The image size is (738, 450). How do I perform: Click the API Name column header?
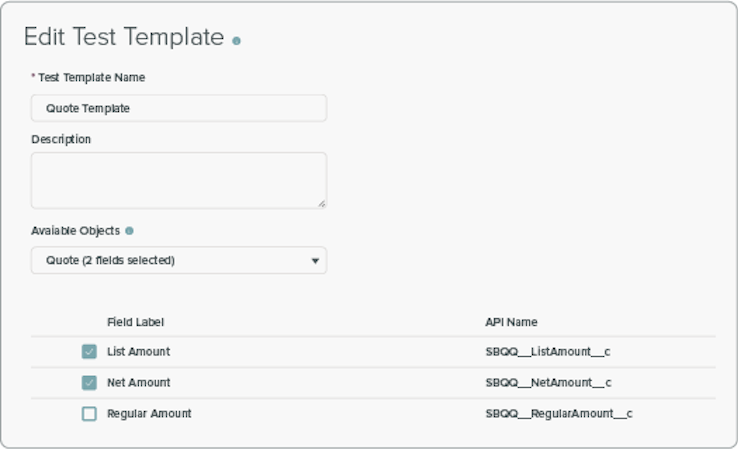tap(511, 322)
